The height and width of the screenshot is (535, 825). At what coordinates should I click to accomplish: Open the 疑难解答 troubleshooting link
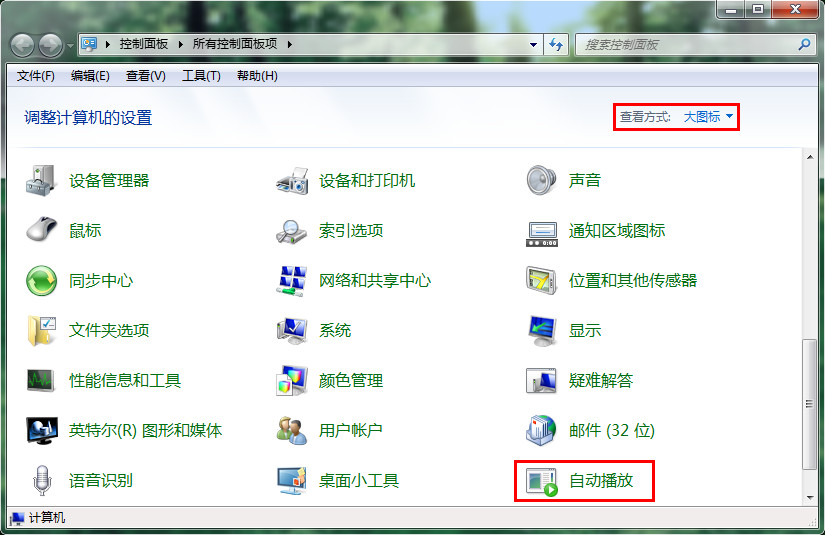coord(600,381)
